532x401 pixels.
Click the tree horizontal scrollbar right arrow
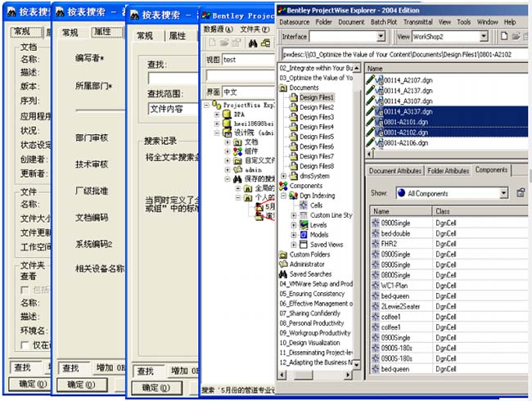[348, 375]
